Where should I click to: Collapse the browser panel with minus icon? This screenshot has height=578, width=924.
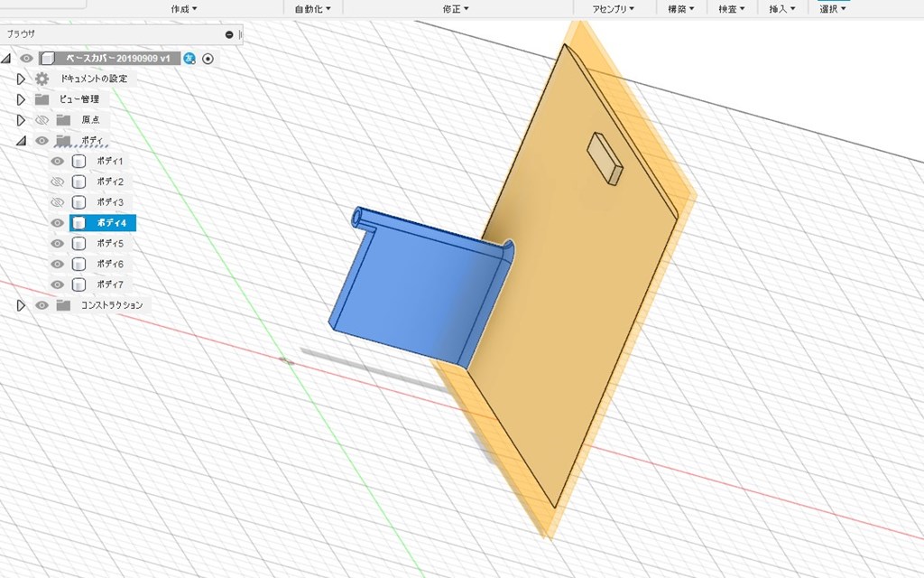point(229,34)
